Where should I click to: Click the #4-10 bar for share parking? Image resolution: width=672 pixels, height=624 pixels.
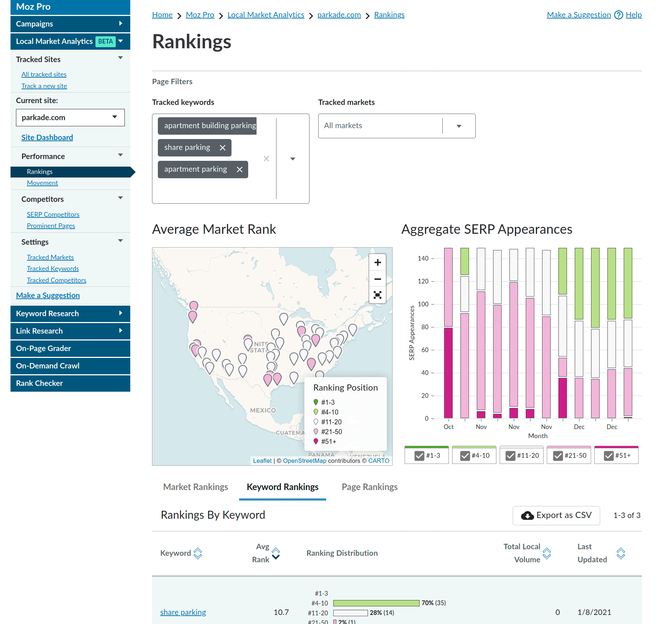point(376,603)
